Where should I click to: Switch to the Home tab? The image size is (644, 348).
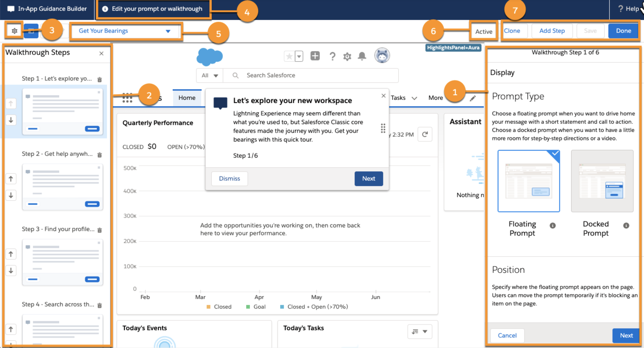[x=187, y=98]
